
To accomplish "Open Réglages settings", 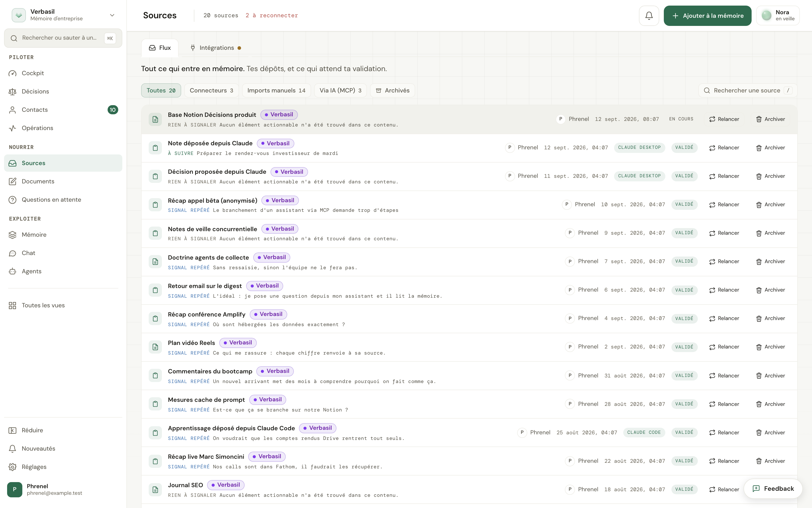I will (63, 467).
